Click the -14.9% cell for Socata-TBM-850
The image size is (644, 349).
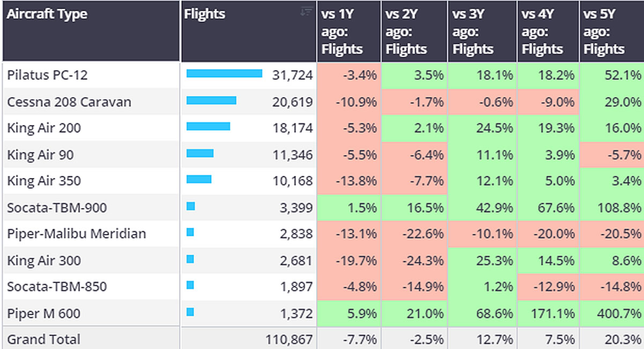click(414, 286)
